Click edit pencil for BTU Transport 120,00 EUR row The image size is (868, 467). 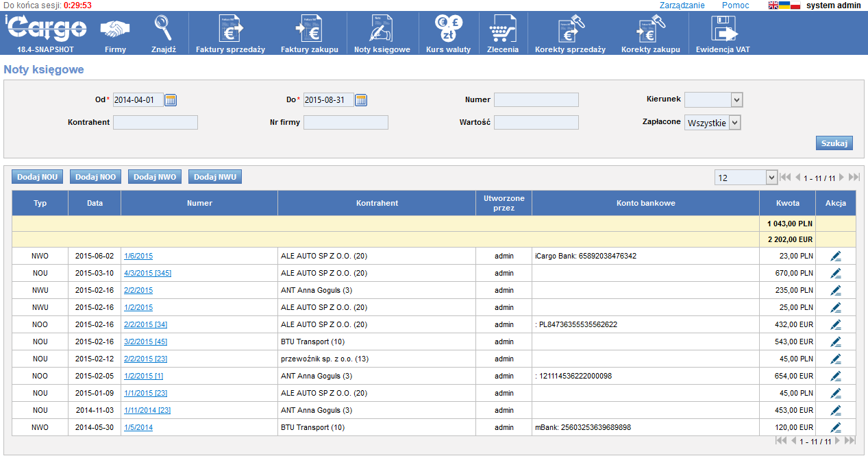[835, 428]
